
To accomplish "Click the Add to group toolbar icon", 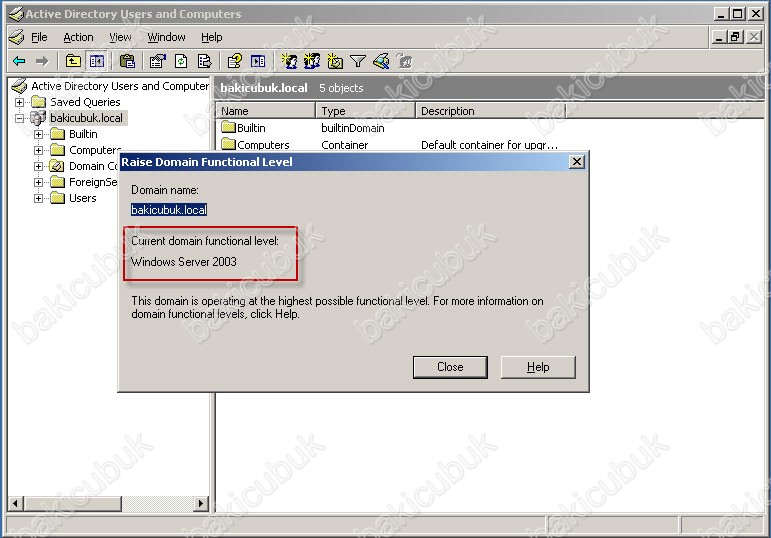I will pos(404,61).
